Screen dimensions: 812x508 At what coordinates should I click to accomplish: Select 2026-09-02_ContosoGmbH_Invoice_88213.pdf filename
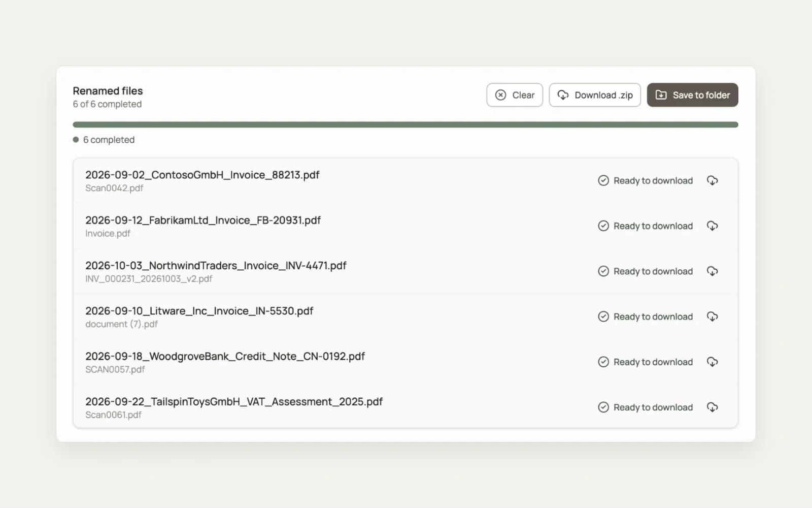[x=202, y=175]
